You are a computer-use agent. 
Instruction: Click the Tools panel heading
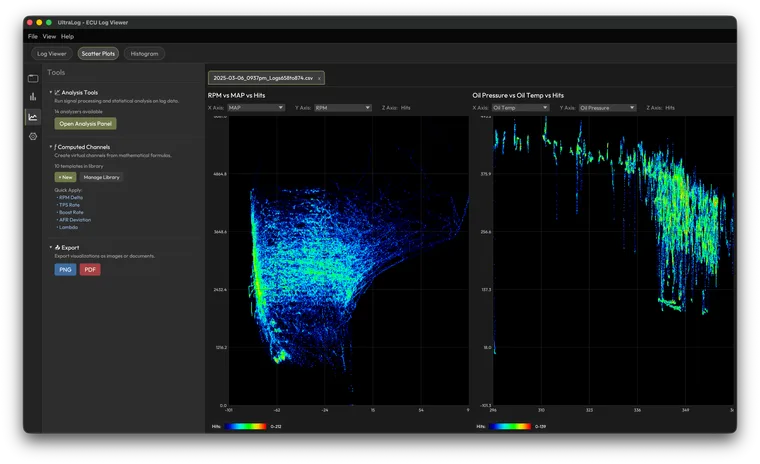tap(56, 72)
